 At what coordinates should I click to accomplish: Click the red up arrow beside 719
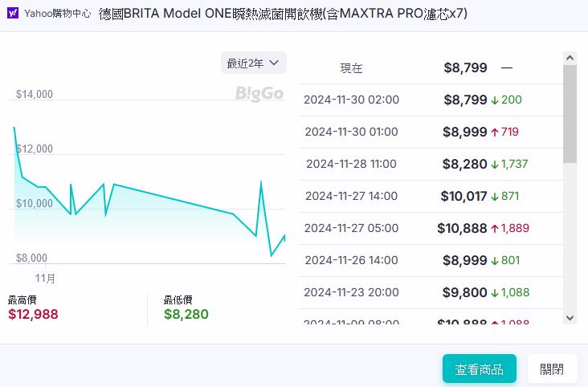pos(495,132)
